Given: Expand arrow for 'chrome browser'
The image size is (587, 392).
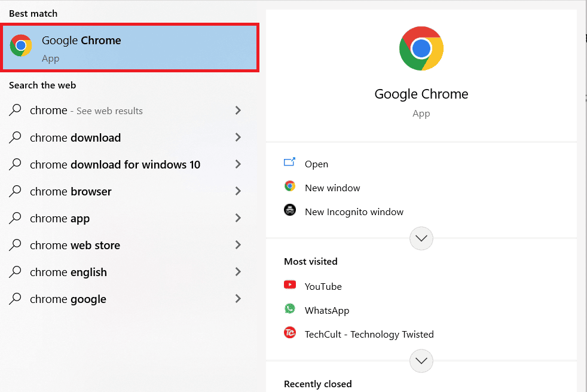Looking at the screenshot, I should point(238,191).
